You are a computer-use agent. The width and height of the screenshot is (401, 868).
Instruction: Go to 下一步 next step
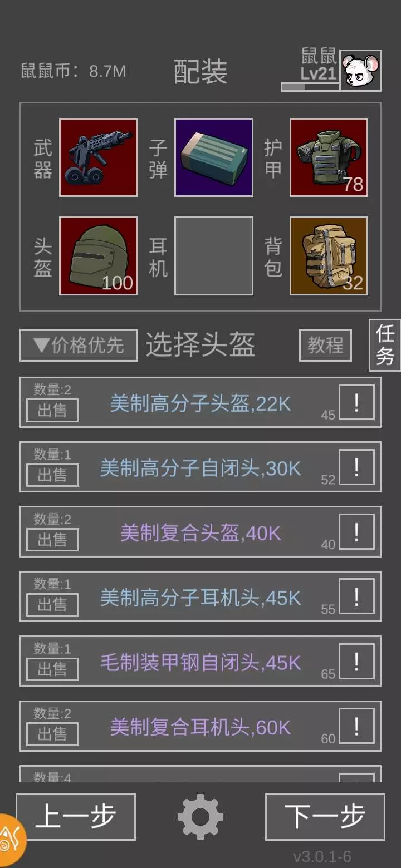(325, 817)
